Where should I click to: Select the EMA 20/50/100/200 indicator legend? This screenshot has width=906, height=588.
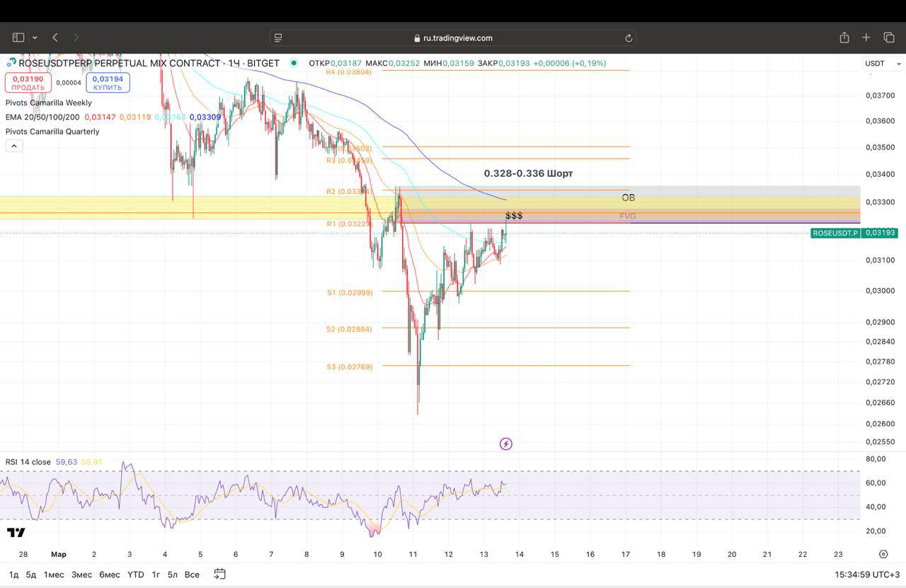[42, 117]
